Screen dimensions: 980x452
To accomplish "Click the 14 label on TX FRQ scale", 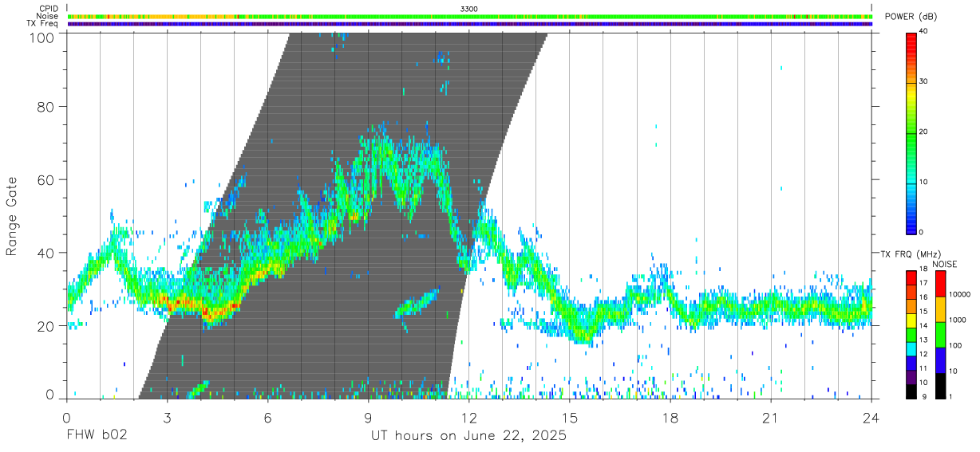I will pos(923,326).
